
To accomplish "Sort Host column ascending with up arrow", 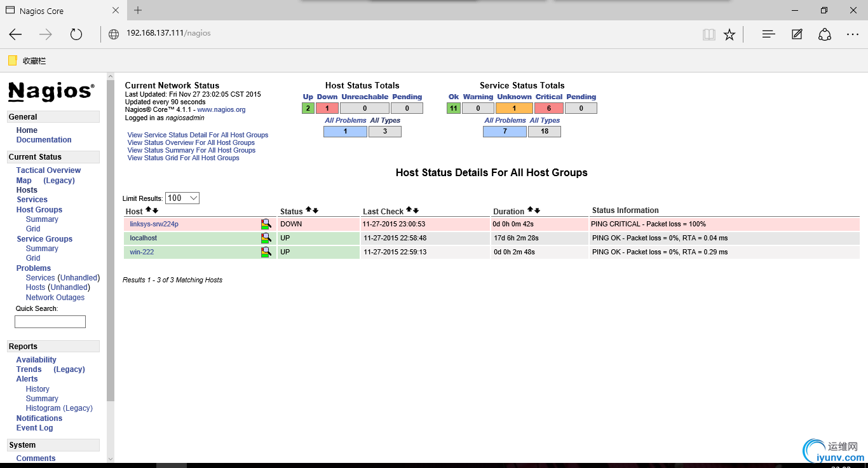I will point(148,210).
